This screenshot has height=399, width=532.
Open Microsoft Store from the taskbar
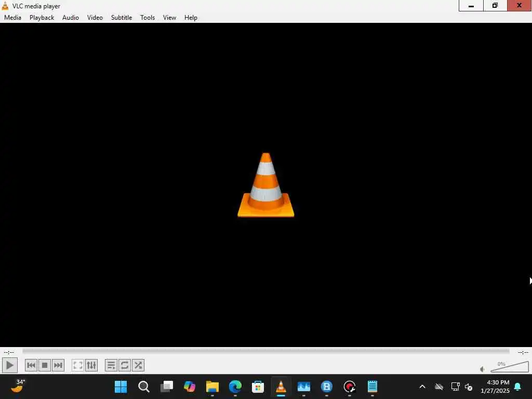coord(258,387)
